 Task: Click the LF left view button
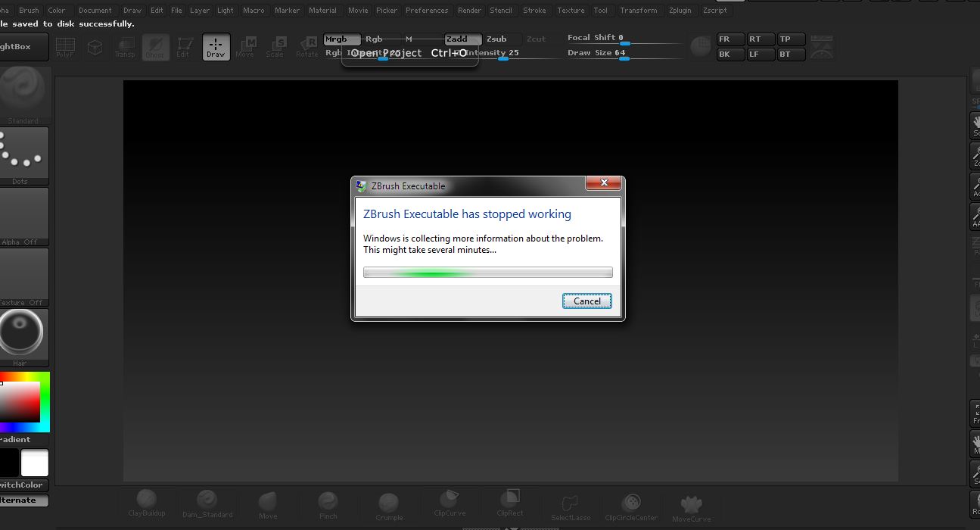click(x=761, y=55)
